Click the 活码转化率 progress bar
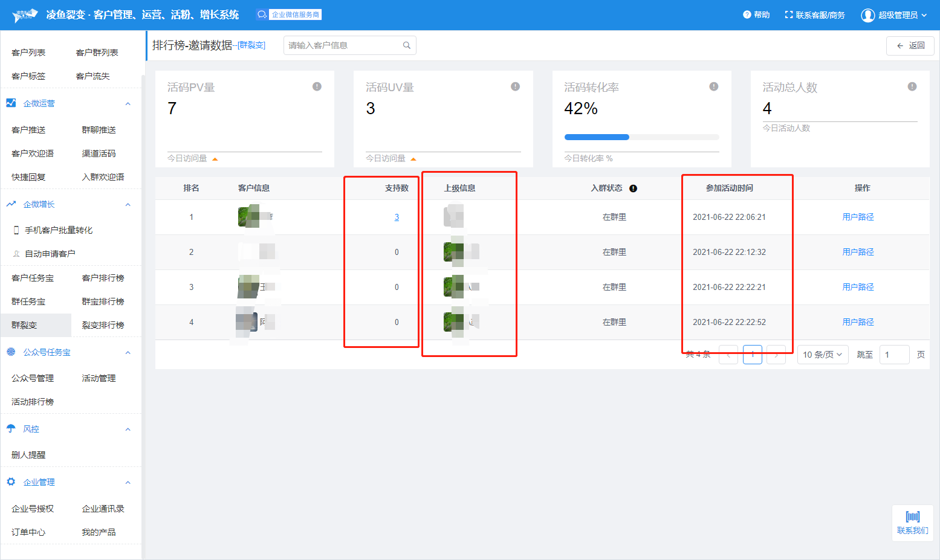Image resolution: width=940 pixels, height=560 pixels. click(641, 137)
